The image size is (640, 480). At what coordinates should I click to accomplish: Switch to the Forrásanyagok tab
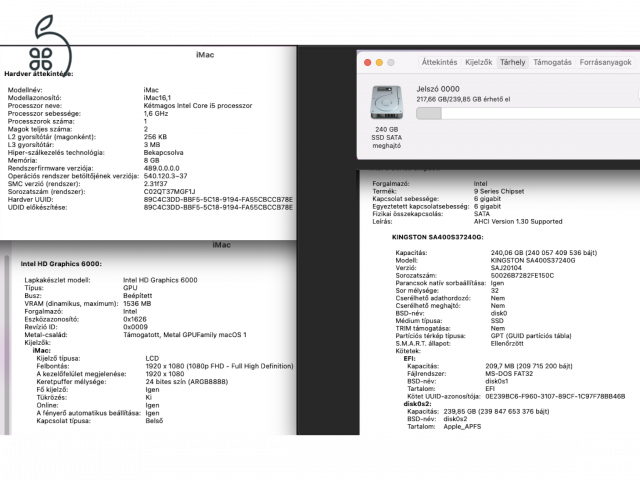(605, 62)
